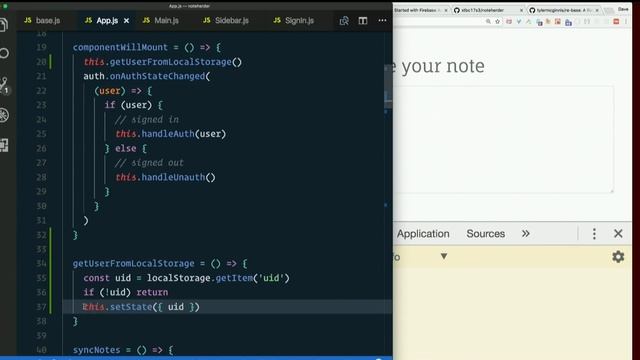Click 'getItem' on line 35
This screenshot has width=640, height=360.
coord(234,278)
